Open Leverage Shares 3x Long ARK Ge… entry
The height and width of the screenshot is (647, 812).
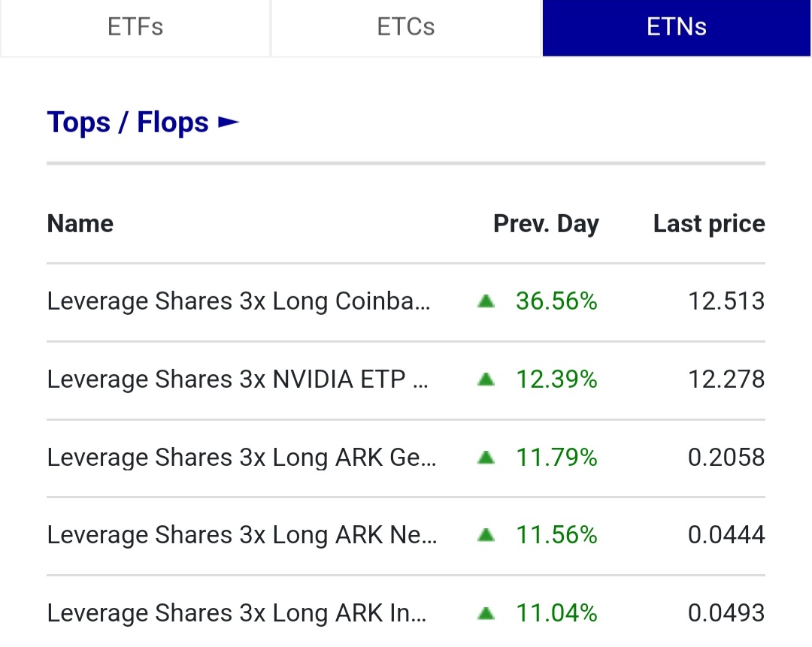click(x=241, y=458)
